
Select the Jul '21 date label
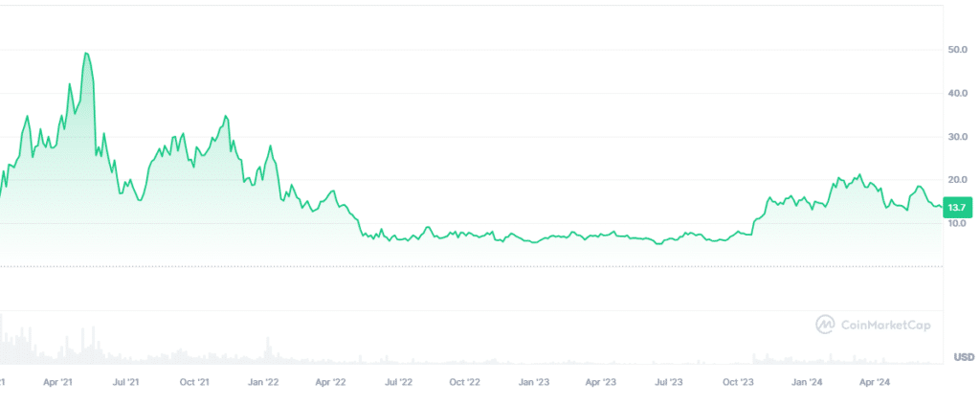point(126,382)
